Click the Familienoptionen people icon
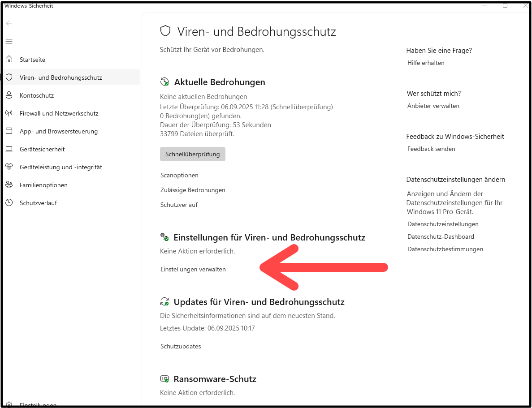The image size is (532, 408). (9, 185)
